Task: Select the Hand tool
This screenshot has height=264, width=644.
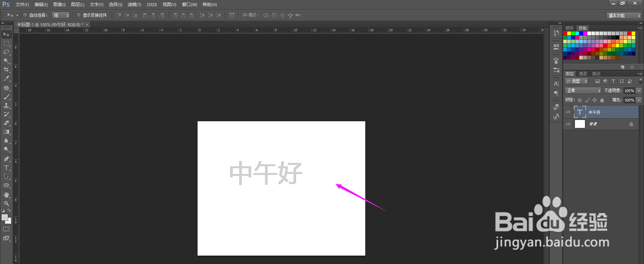Action: pos(6,195)
